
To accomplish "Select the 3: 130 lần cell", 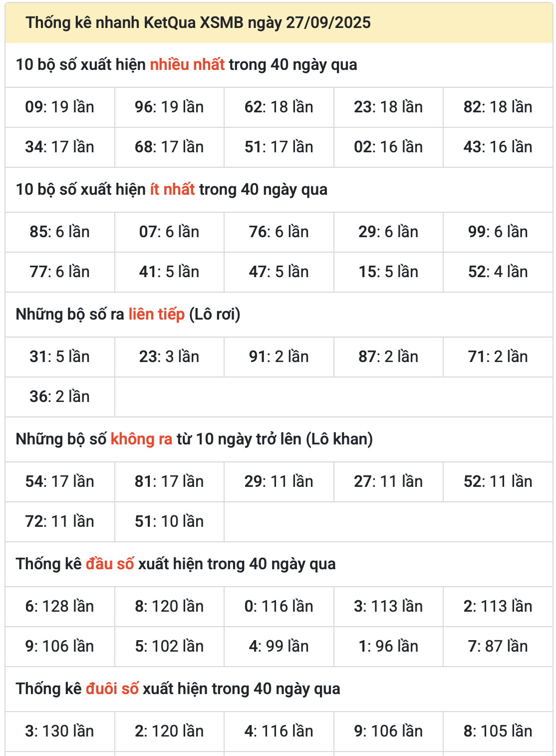I will [x=60, y=731].
